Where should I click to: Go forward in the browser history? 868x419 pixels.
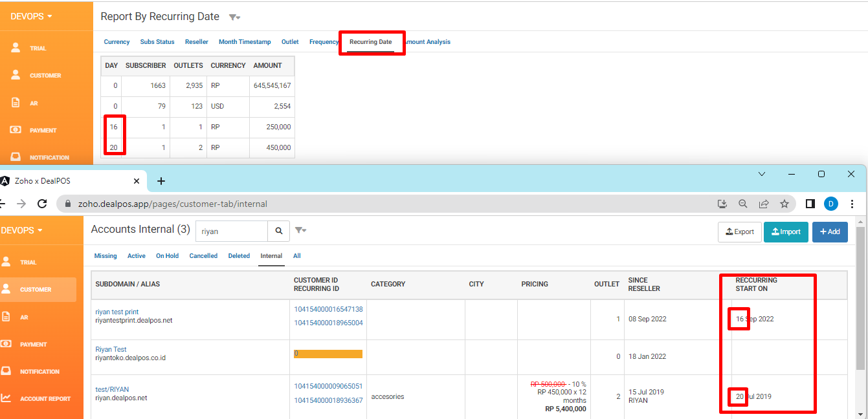coord(21,204)
